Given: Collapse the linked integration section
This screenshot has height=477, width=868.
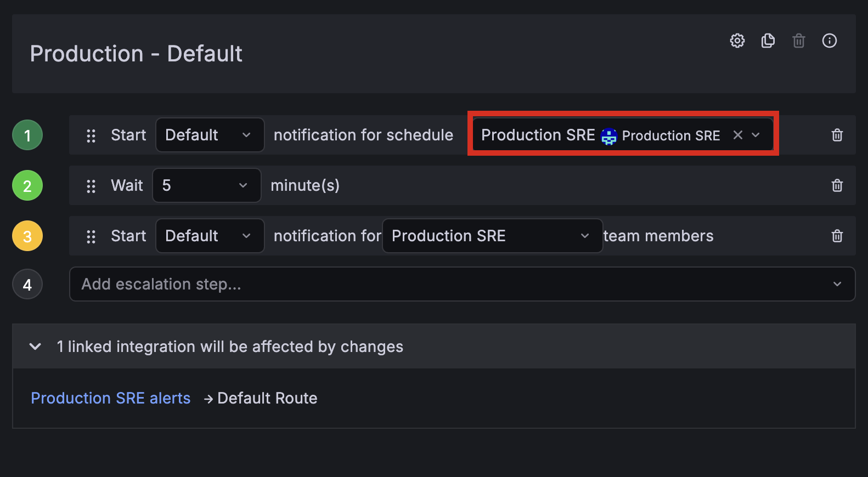Looking at the screenshot, I should point(35,347).
